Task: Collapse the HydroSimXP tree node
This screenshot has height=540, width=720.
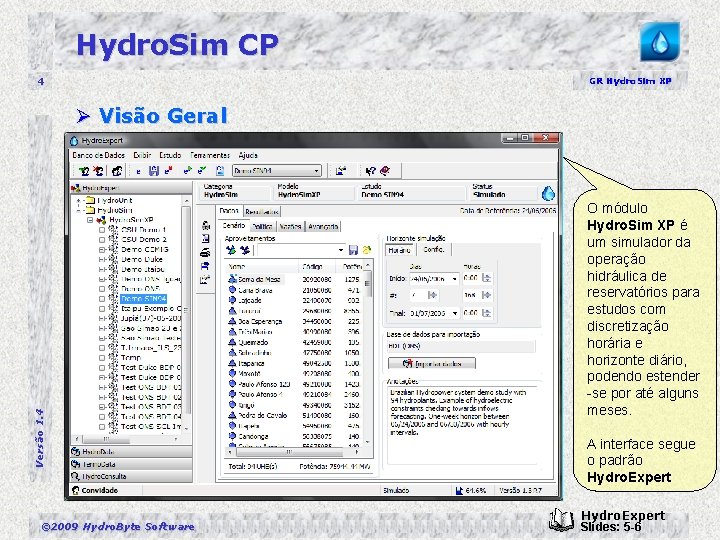Action: 90,220
